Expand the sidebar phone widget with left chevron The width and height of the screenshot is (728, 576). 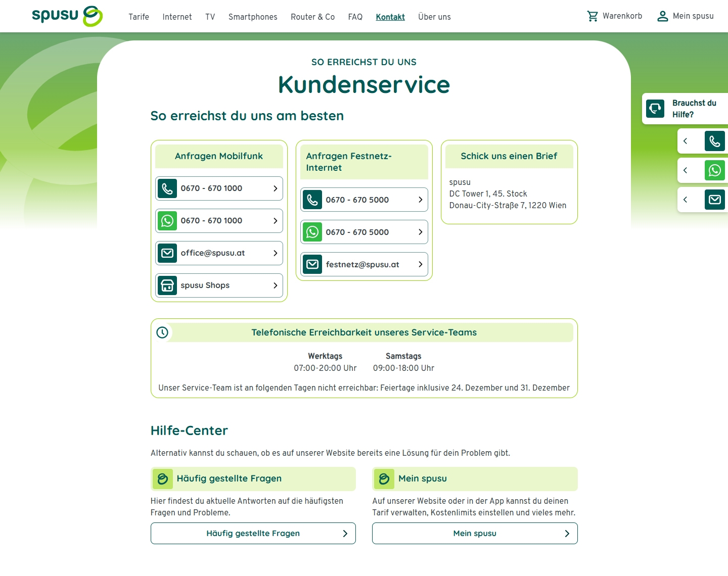[686, 141]
